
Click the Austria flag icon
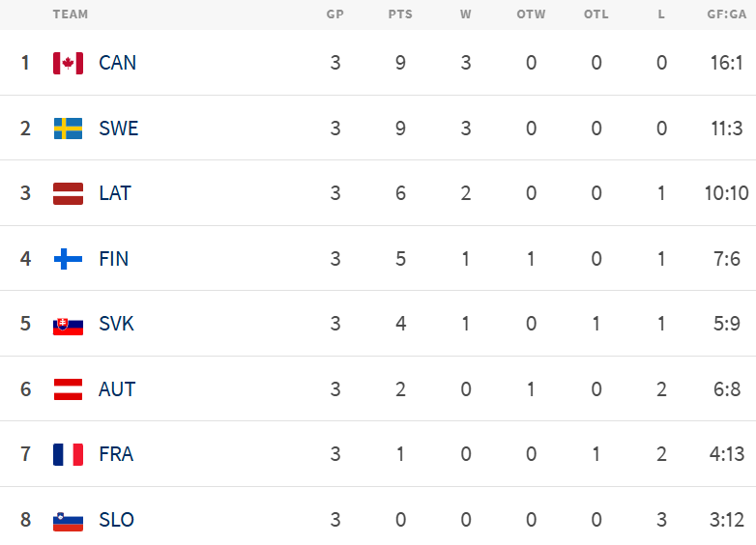coord(68,389)
